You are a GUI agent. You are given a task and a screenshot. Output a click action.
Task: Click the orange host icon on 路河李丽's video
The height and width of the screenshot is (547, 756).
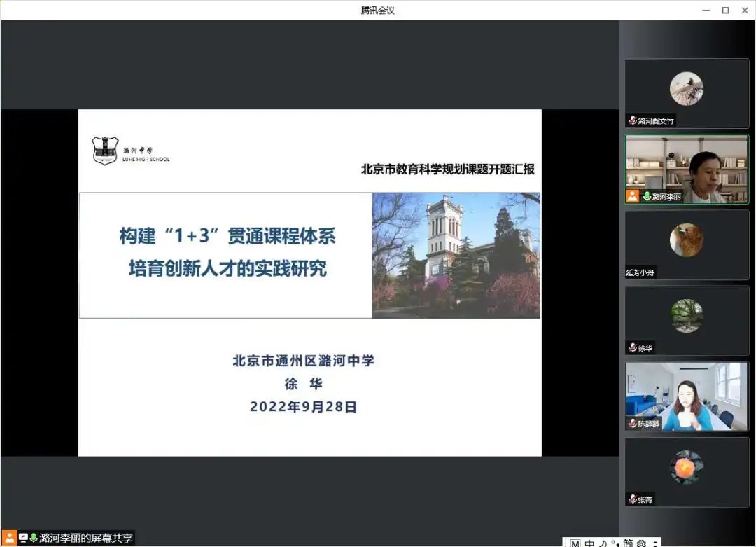pos(633,196)
